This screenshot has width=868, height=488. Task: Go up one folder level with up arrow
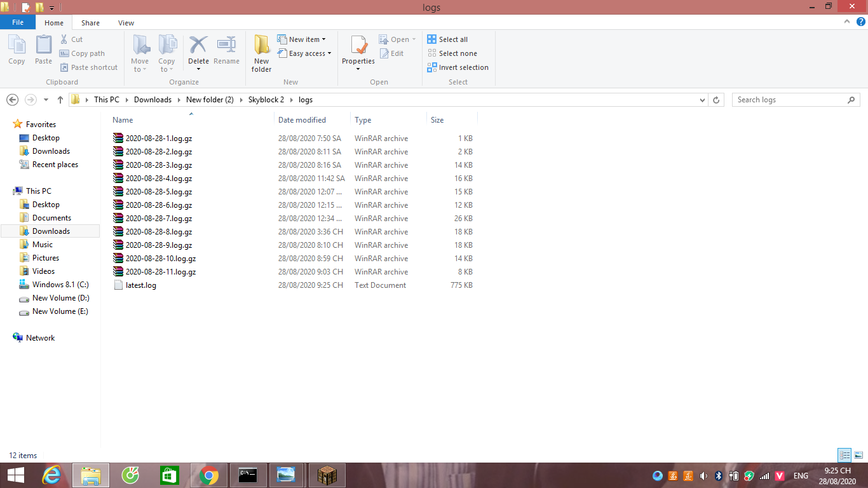pos(60,100)
